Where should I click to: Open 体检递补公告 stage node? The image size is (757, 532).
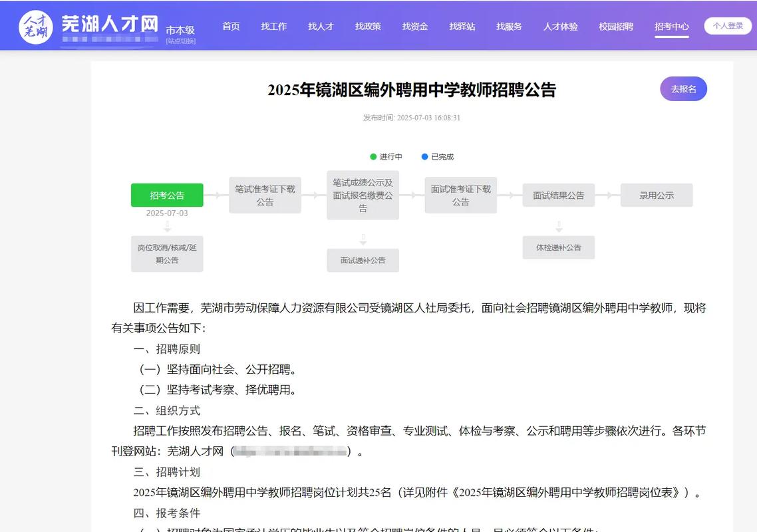[559, 247]
